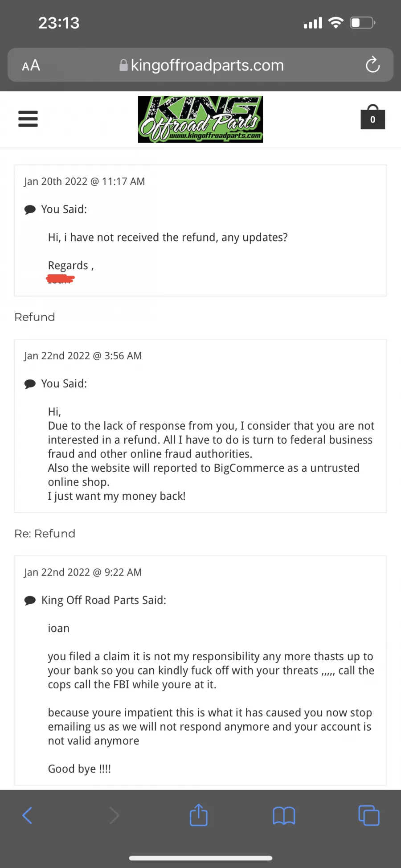Open the Safari share sheet icon

(199, 815)
